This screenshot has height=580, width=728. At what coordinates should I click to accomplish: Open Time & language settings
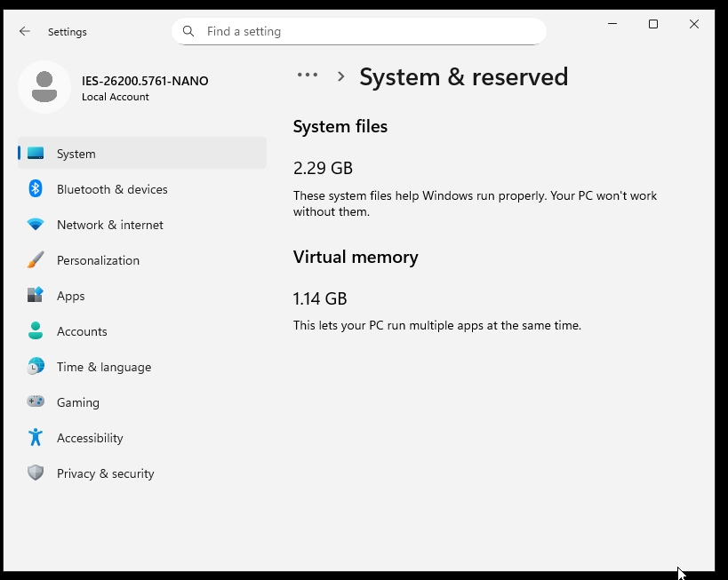pos(142,367)
